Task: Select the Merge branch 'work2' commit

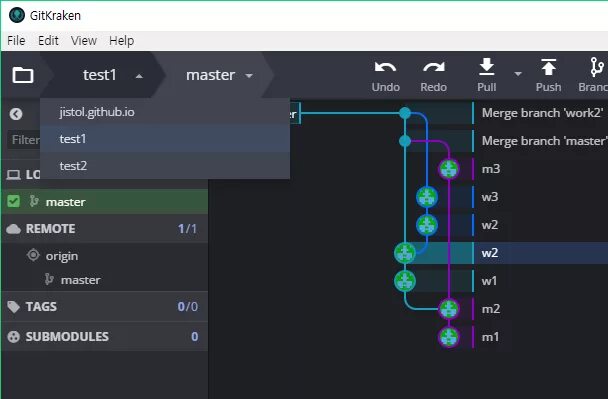Action: click(x=542, y=113)
